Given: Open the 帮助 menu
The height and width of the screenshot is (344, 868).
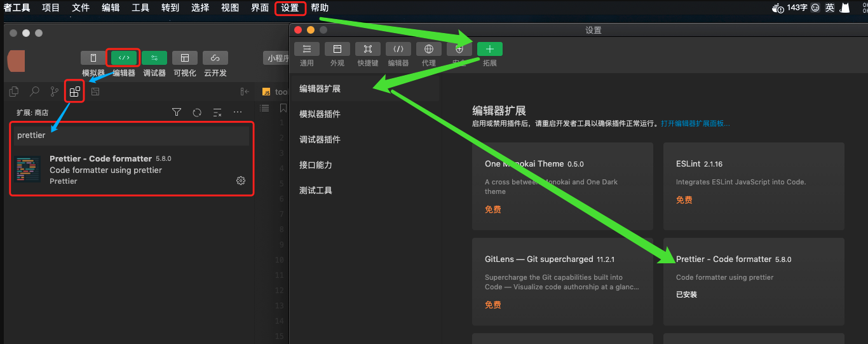Looking at the screenshot, I should click(320, 8).
